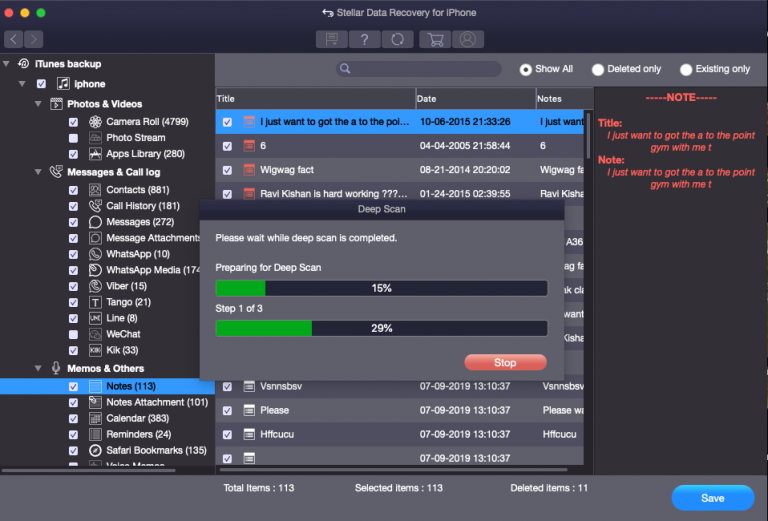
Task: Click the forward navigation arrow
Action: [34, 39]
